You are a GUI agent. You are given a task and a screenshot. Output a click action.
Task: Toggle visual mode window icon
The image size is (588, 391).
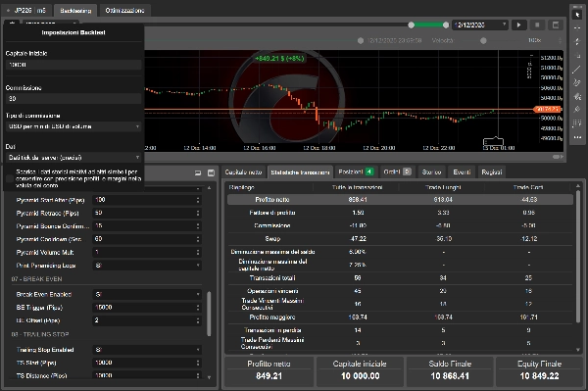[556, 25]
